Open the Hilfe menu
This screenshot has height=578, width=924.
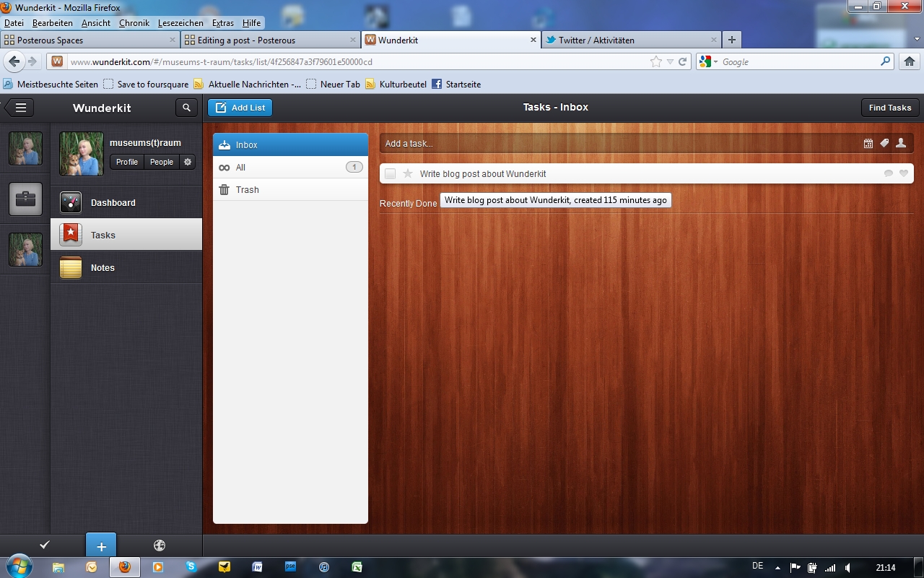click(252, 23)
